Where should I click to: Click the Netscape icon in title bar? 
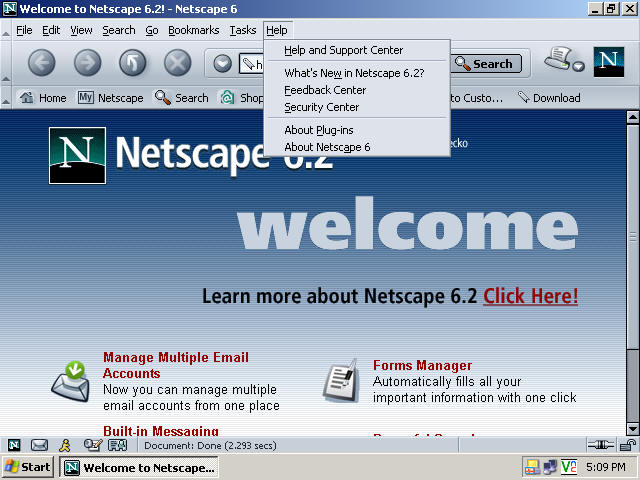click(x=10, y=9)
